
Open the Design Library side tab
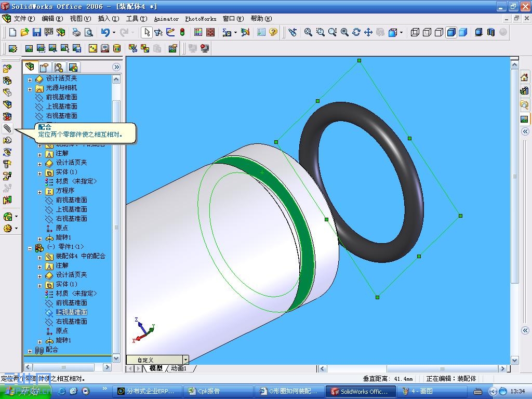(524, 91)
